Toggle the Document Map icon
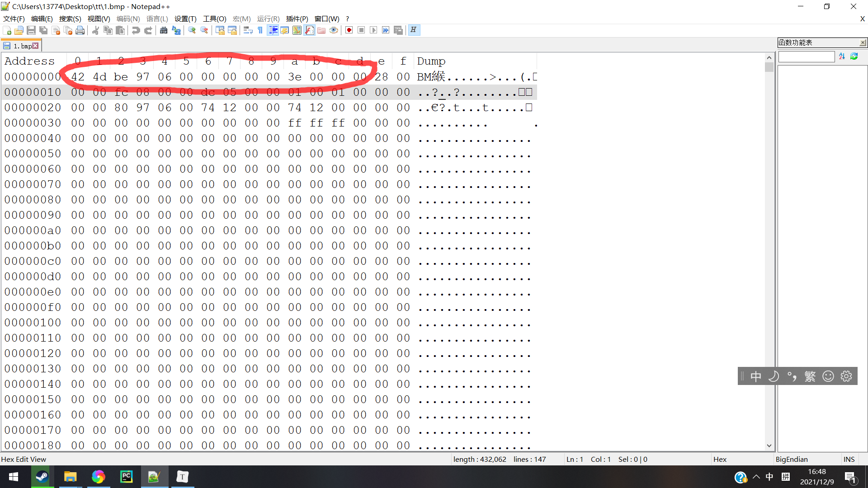Viewport: 868px width, 488px height. coord(297,30)
